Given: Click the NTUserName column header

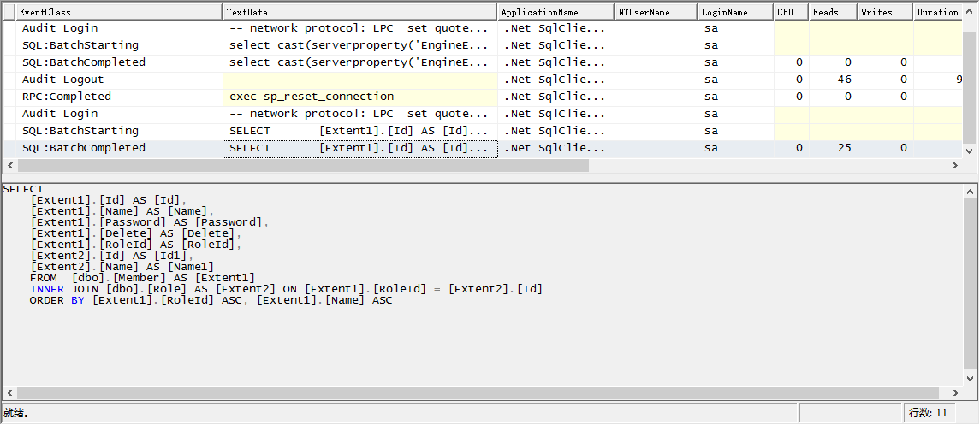Looking at the screenshot, I should (x=656, y=12).
